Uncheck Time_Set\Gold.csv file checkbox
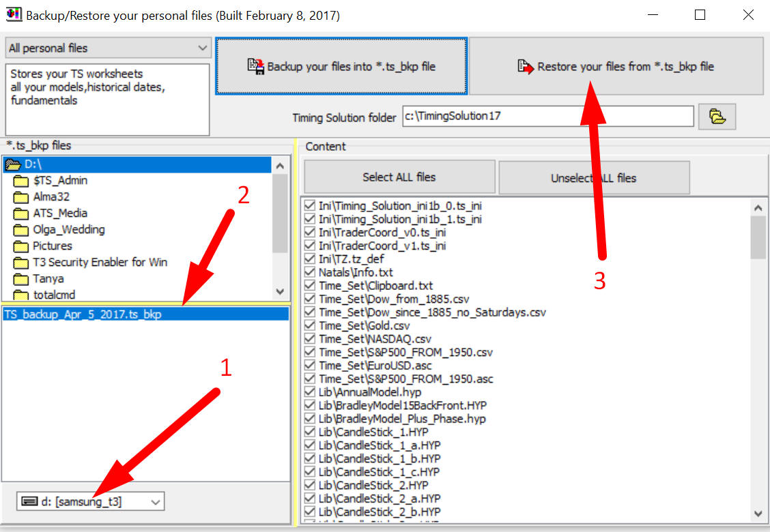The height and width of the screenshot is (532, 770). (x=310, y=325)
